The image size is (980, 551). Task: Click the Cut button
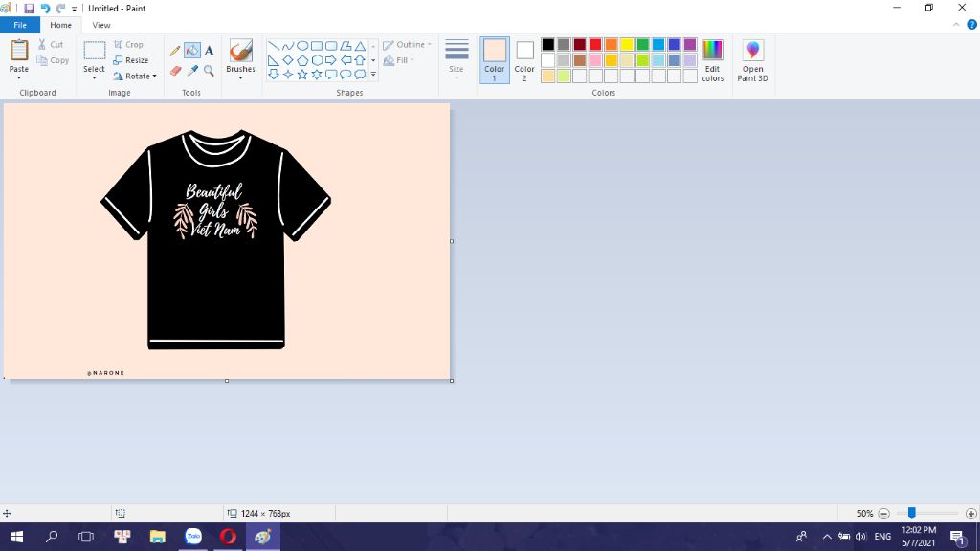(50, 44)
